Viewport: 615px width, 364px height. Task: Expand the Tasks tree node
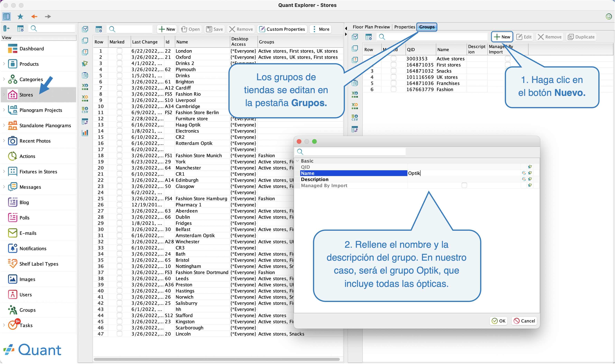pos(4,325)
